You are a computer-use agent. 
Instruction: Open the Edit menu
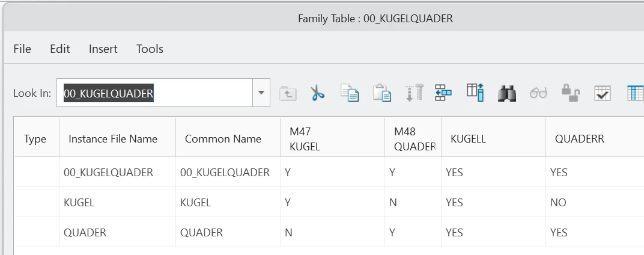point(60,49)
